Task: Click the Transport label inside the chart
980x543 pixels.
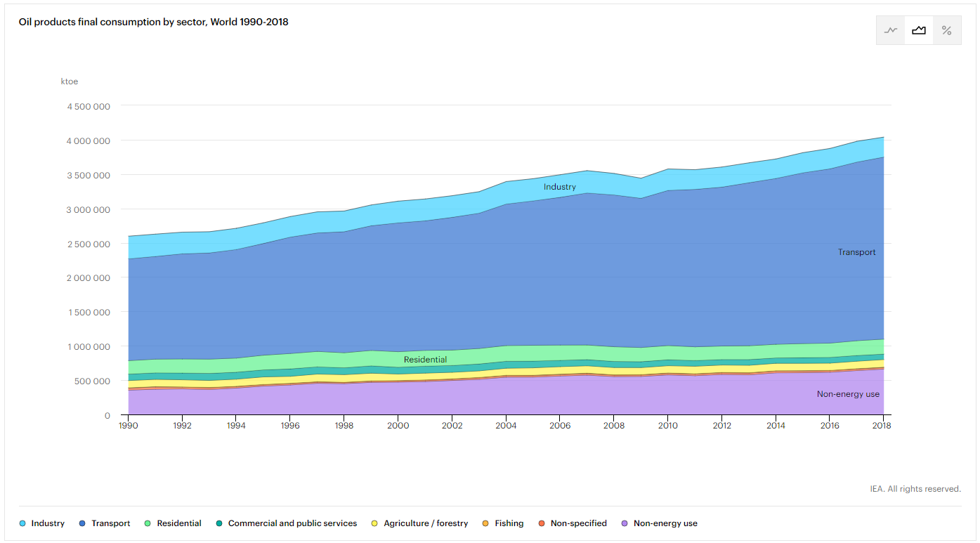Action: point(857,252)
